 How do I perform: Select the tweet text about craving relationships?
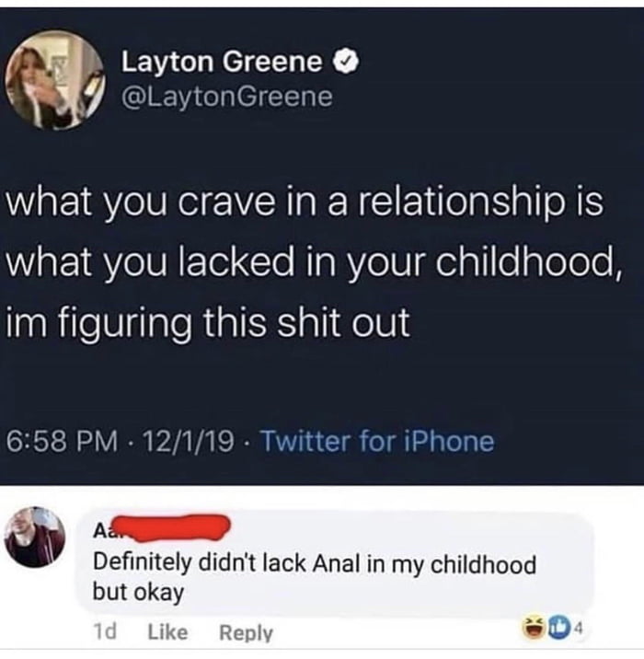[x=313, y=261]
